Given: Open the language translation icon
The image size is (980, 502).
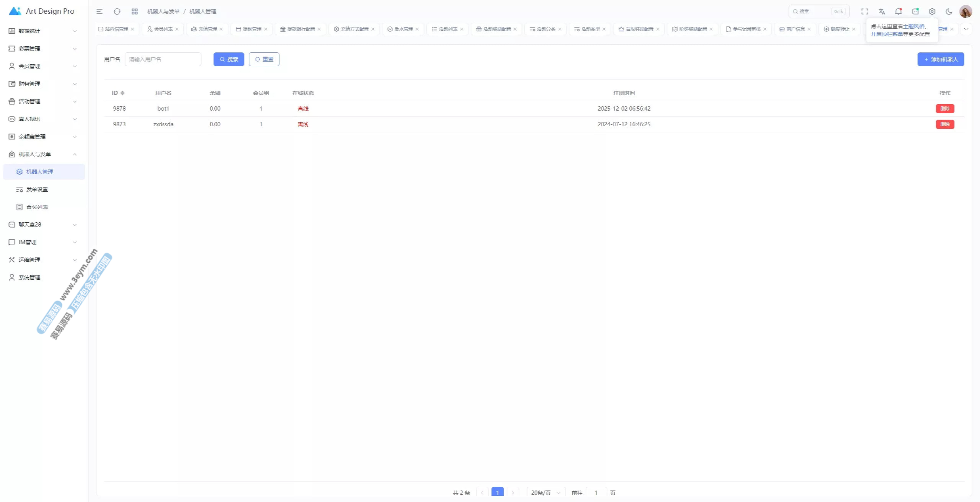Looking at the screenshot, I should [x=882, y=11].
